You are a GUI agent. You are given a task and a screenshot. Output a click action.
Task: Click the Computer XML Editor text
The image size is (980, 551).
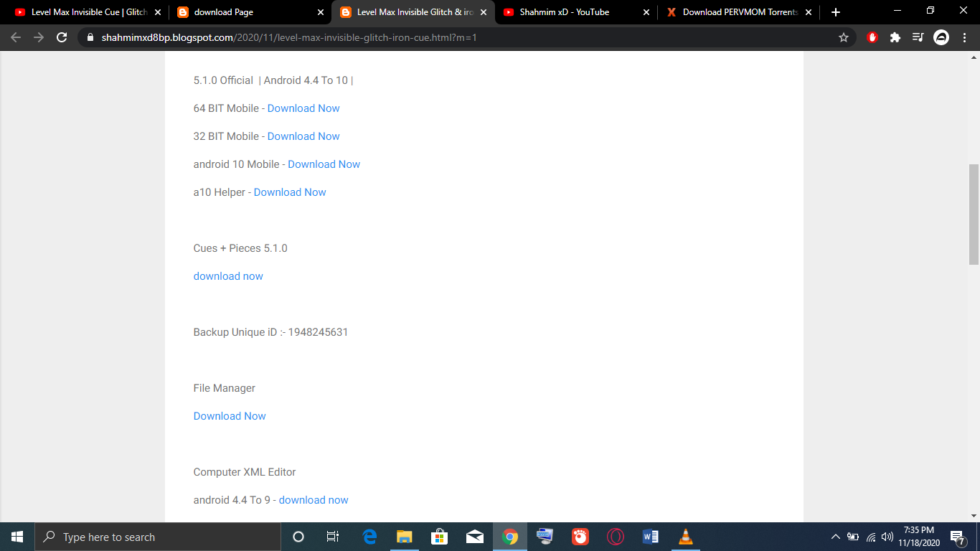245,472
